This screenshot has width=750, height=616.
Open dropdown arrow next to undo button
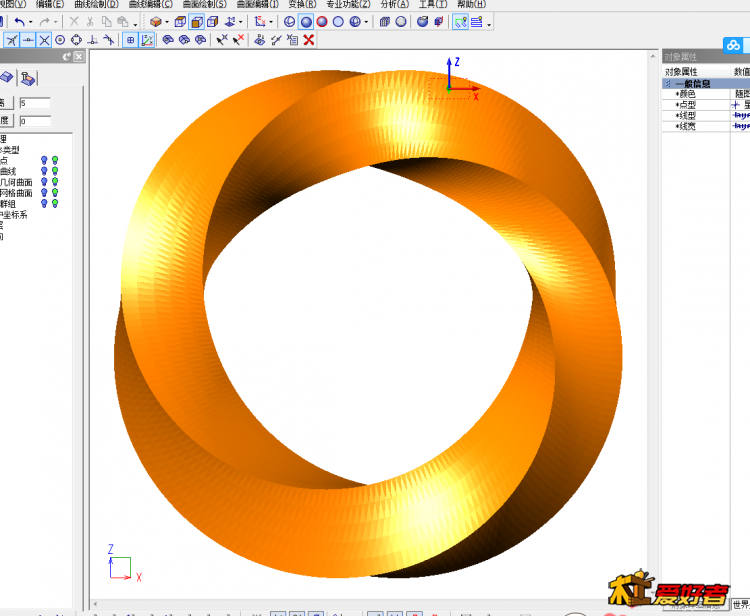(x=30, y=21)
